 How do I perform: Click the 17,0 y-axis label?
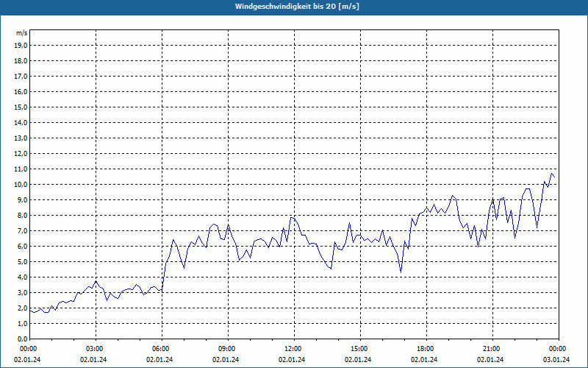21,77
